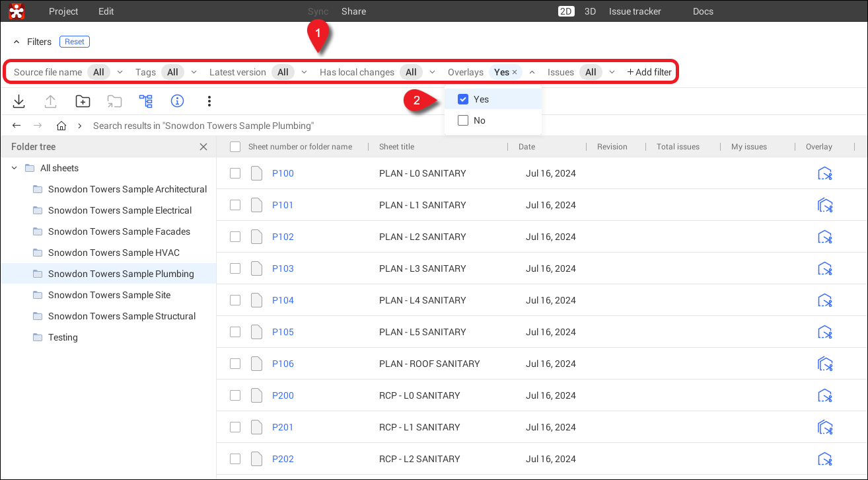Click the download icon in toolbar
This screenshot has width=868, height=480.
coord(19,101)
